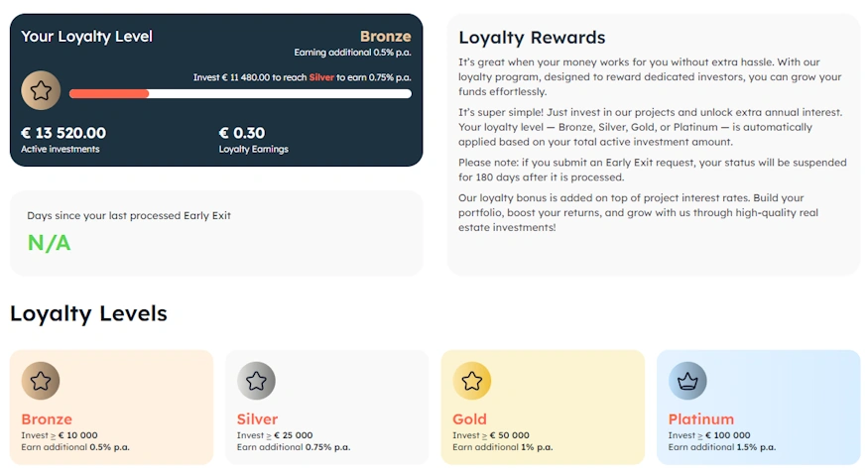The height and width of the screenshot is (476, 868).
Task: Click the Loyalty Rewards heading
Action: pyautogui.click(x=532, y=38)
